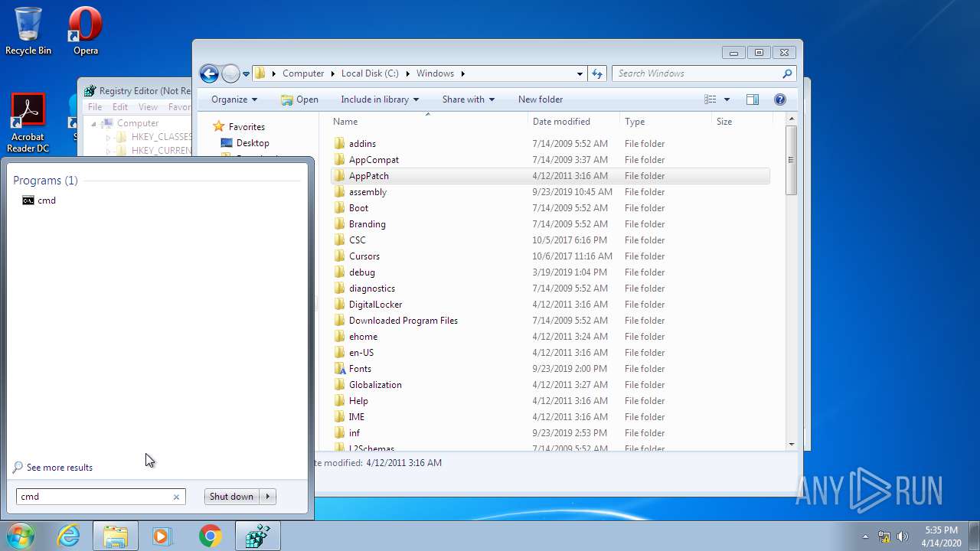The width and height of the screenshot is (980, 551).
Task: Sort by Name column header
Action: 428,122
